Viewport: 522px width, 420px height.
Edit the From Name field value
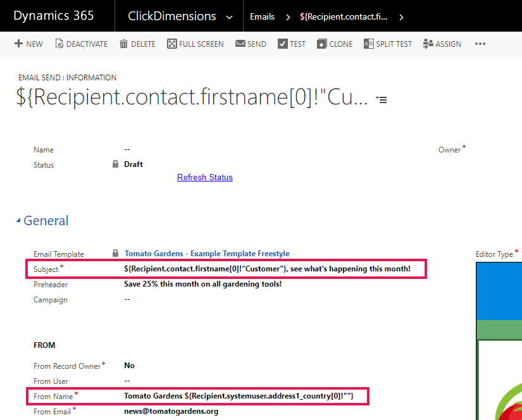click(x=239, y=396)
